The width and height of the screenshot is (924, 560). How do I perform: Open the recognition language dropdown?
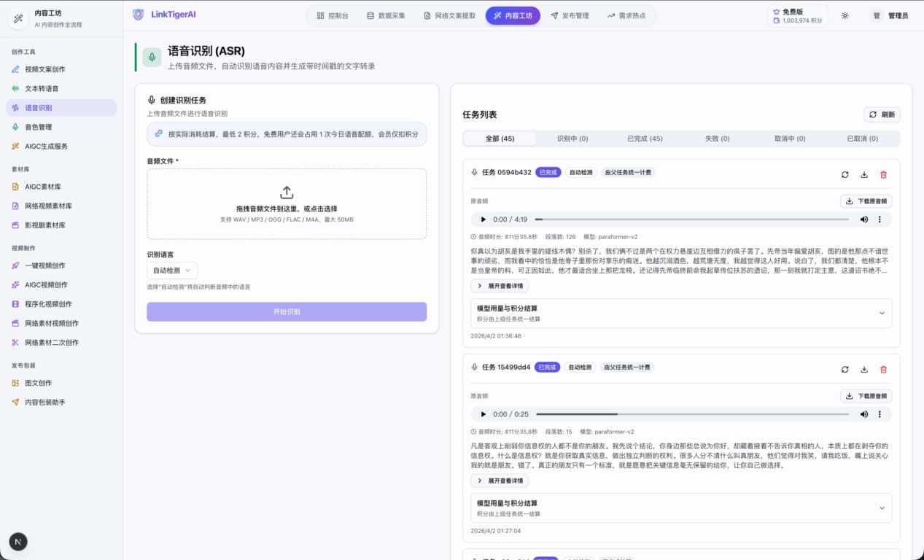(171, 271)
